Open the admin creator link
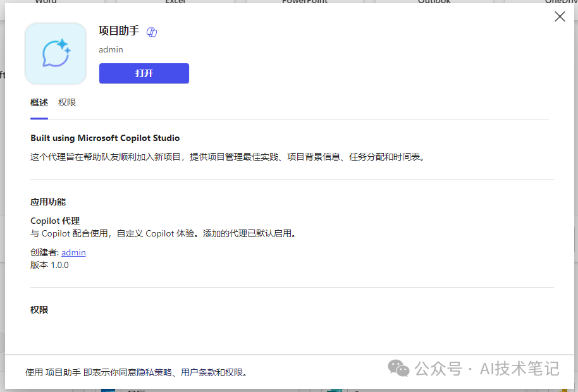The image size is (578, 392). (74, 252)
